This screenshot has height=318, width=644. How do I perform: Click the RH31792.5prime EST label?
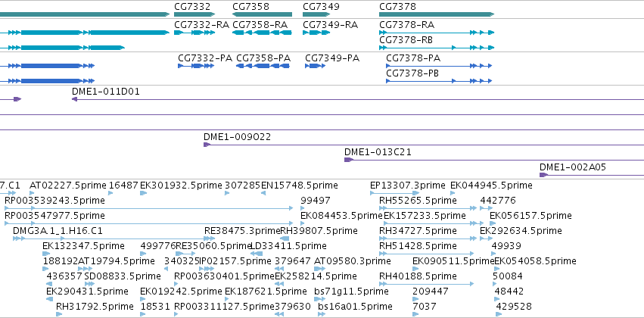click(x=95, y=307)
